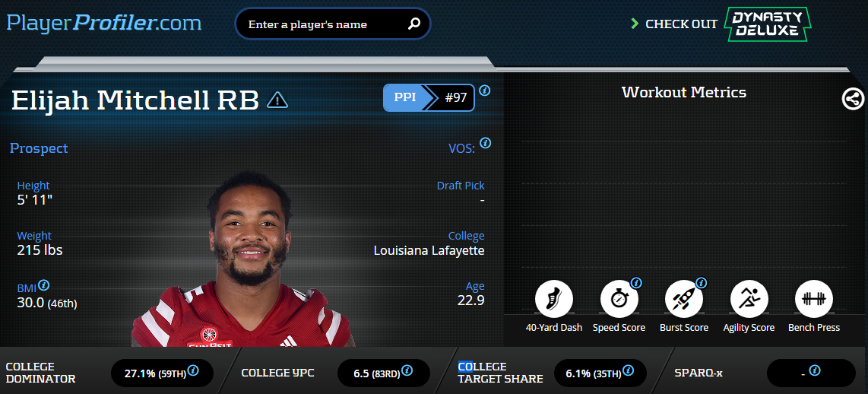Open the info icon next to BMI
Screen dimensions: 868x394
tap(44, 285)
